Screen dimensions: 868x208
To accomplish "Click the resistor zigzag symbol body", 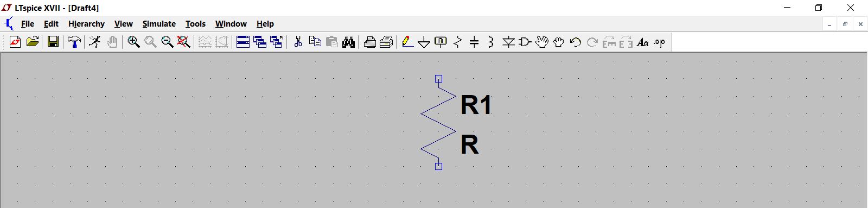I will [x=438, y=122].
